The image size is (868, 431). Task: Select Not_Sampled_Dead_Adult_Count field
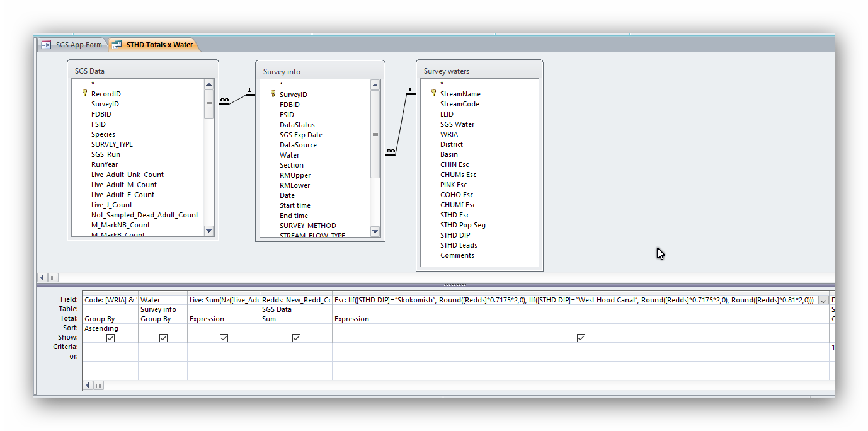click(145, 215)
